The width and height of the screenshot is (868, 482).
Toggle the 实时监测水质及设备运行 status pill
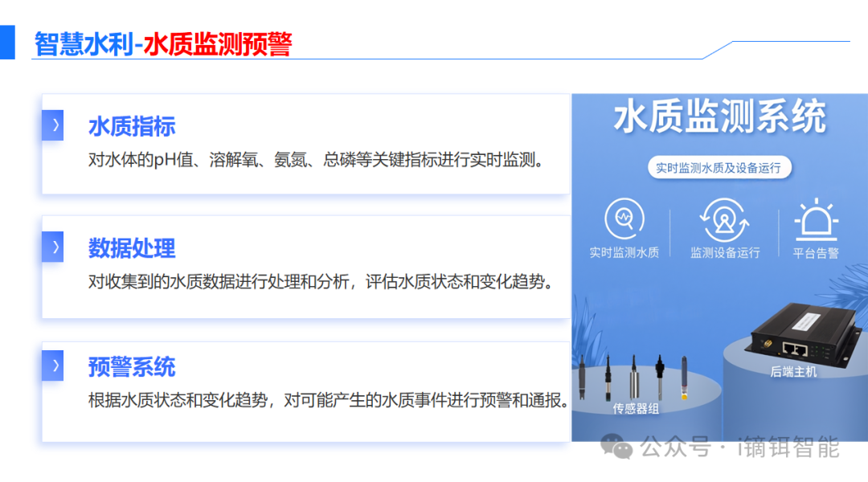(718, 167)
